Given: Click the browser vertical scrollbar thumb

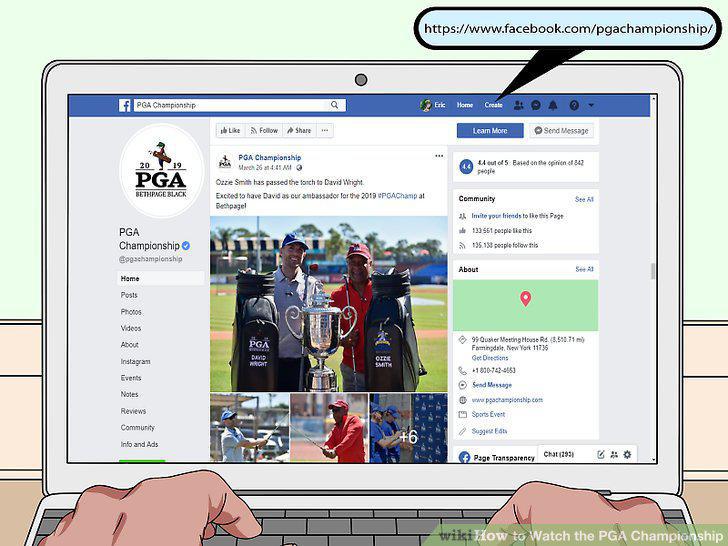Looking at the screenshot, I should [x=653, y=271].
